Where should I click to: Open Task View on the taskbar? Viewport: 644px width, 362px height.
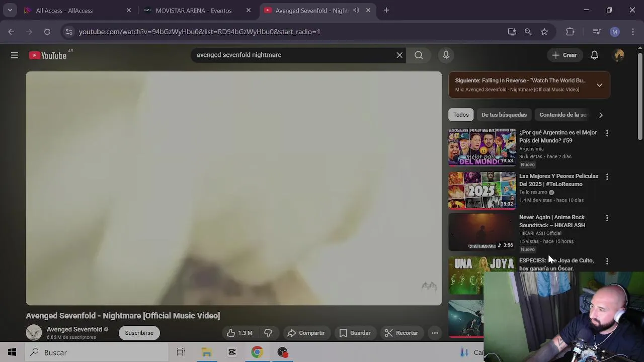click(181, 352)
